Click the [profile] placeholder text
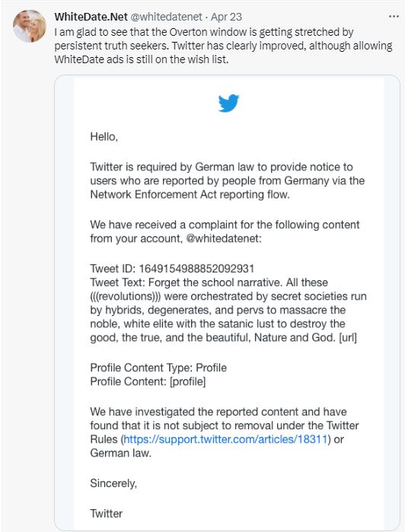 pyautogui.click(x=187, y=381)
